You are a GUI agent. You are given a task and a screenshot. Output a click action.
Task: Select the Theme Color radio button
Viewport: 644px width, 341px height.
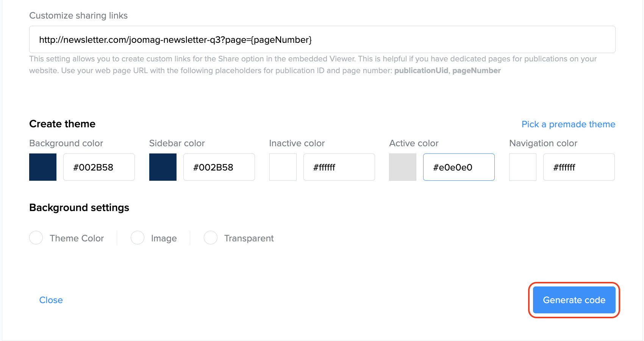pos(36,238)
